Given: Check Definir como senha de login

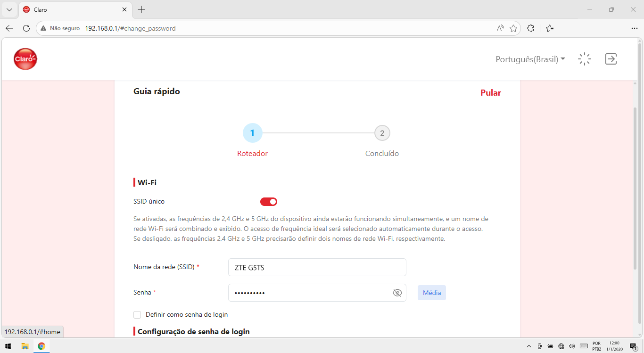Looking at the screenshot, I should pyautogui.click(x=137, y=314).
